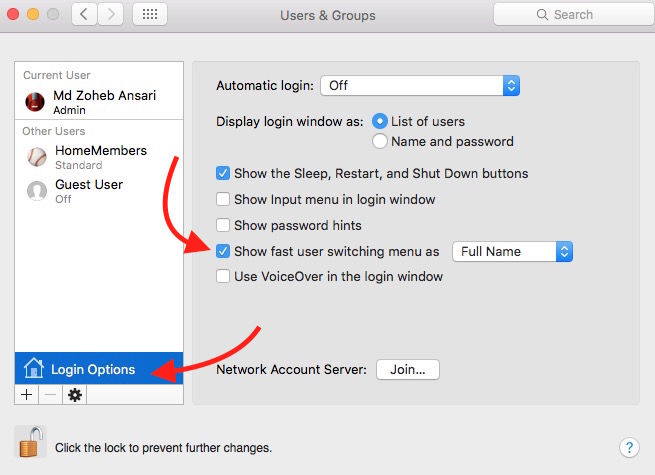
Task: Enable VoiceOver in the login window
Action: (x=224, y=276)
